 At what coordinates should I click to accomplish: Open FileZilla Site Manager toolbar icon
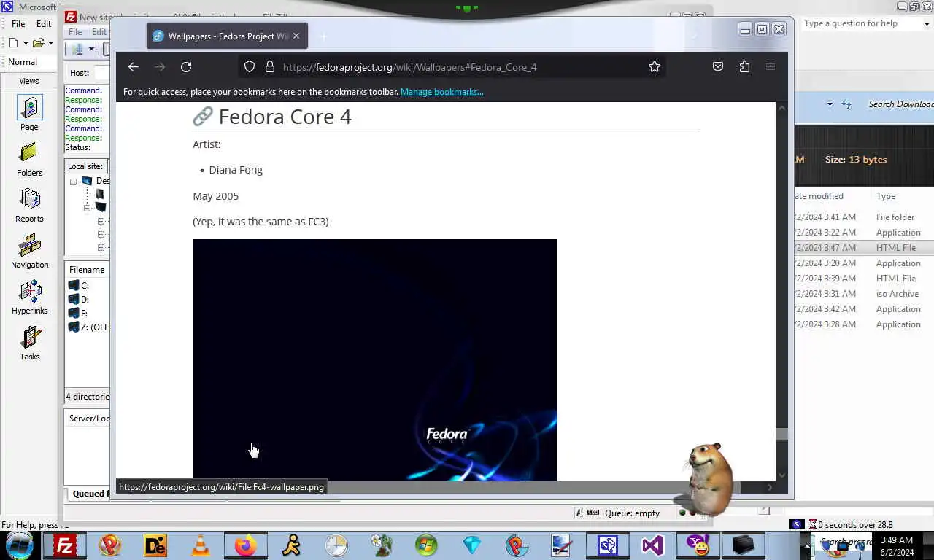[77, 50]
